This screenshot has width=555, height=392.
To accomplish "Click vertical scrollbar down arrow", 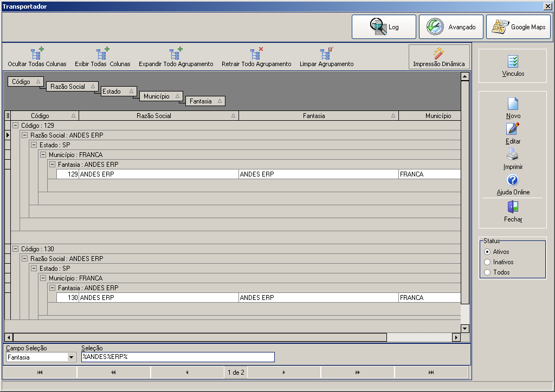I will 464,329.
